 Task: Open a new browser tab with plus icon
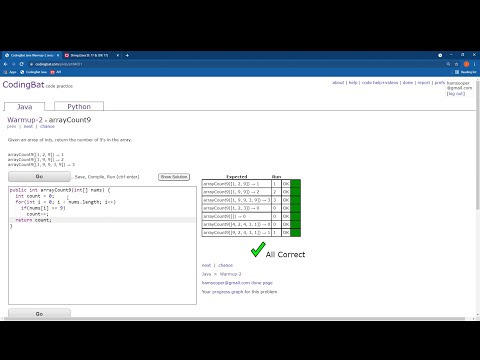tap(127, 55)
